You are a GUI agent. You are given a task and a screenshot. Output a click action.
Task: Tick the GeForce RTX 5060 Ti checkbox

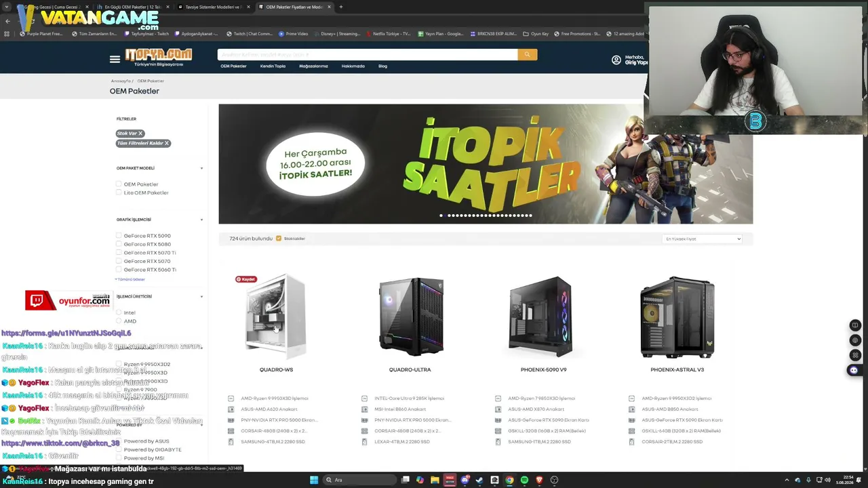click(x=119, y=270)
